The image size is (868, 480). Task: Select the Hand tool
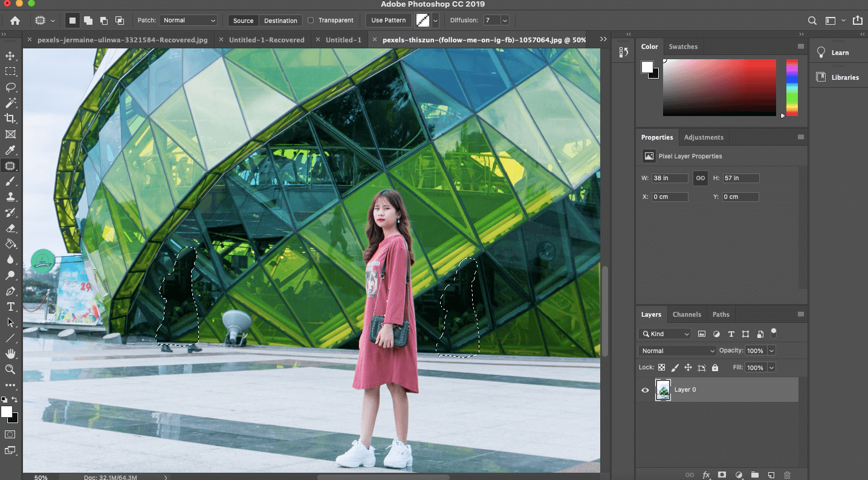10,354
